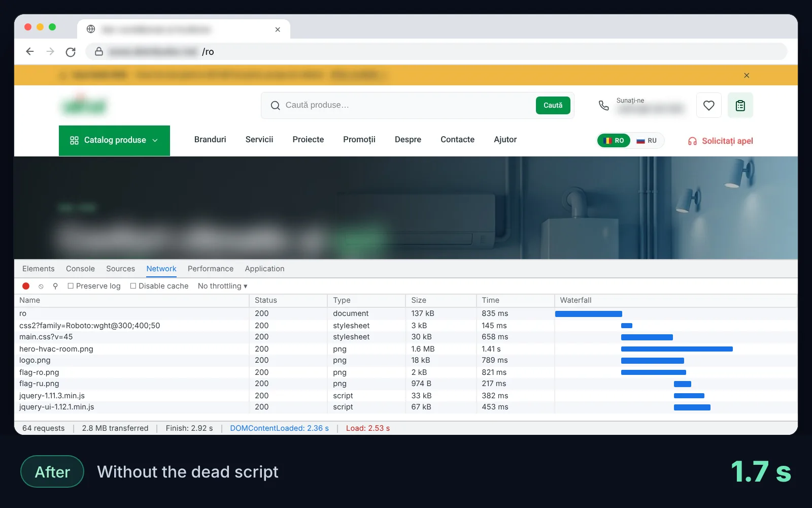Click the Load: 2.53 s status
812x508 pixels.
pos(368,428)
